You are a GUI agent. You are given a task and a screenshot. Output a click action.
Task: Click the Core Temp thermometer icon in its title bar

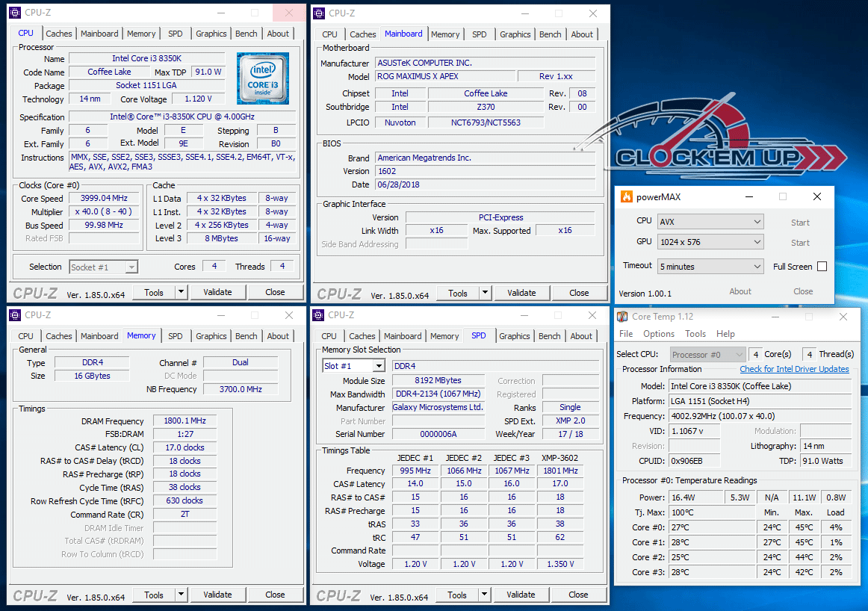(x=623, y=317)
